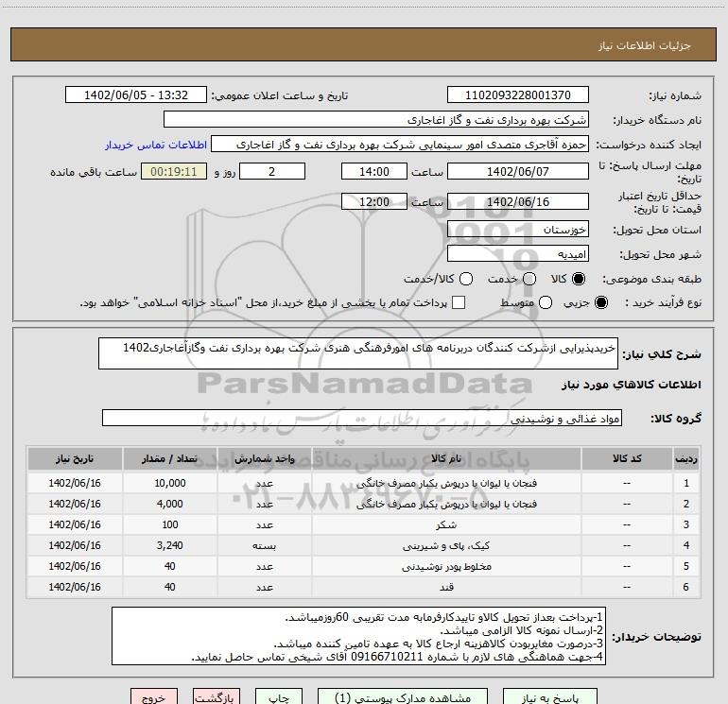Toggle the Islamic treasury payment checkbox

coord(459,302)
